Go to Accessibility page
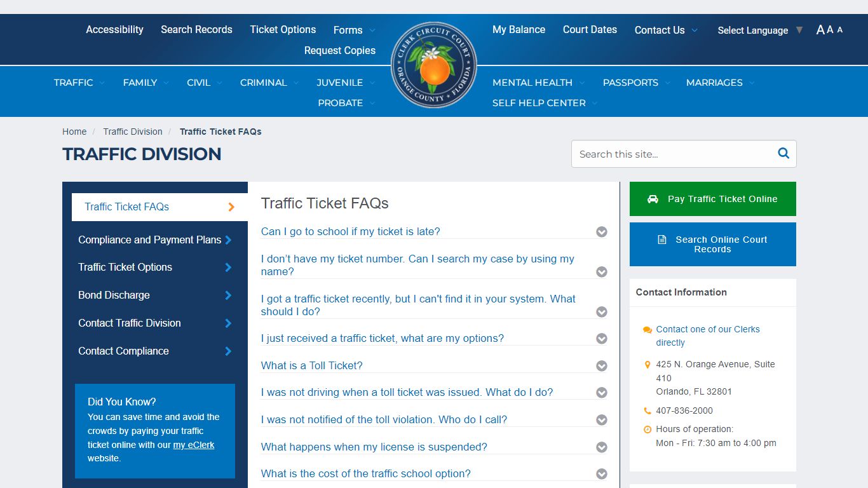Screen dimensions: 868x488 click(x=114, y=29)
